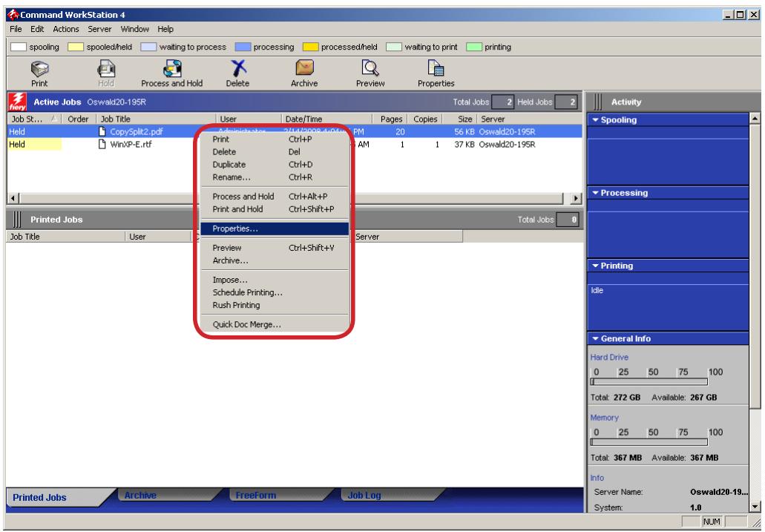This screenshot has width=765, height=532.
Task: Sort by the Order column header
Action: 79,119
